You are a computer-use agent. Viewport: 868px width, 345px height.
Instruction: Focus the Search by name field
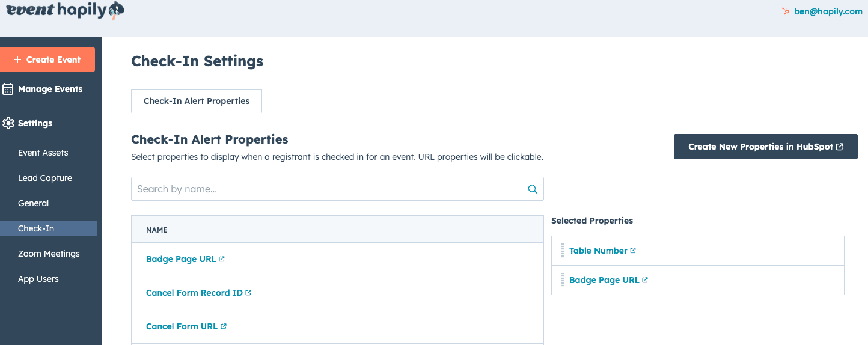[x=328, y=189]
